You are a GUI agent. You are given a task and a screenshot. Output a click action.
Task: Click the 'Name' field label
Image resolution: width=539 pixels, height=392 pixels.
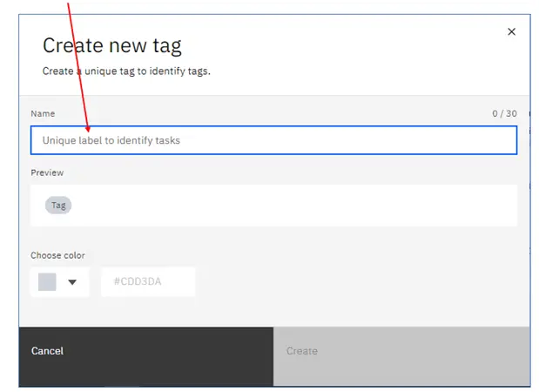43,114
